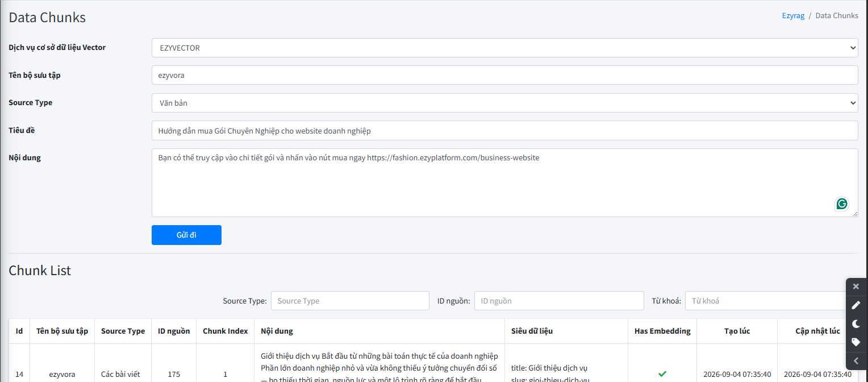The image size is (868, 382).
Task: Open the Source Type dropdown showing Văn bản
Action: tap(504, 103)
